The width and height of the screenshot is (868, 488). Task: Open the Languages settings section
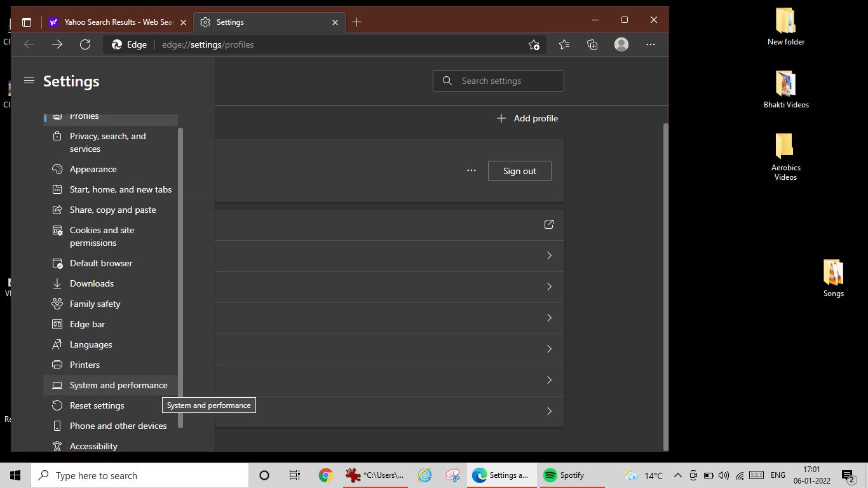(x=90, y=344)
